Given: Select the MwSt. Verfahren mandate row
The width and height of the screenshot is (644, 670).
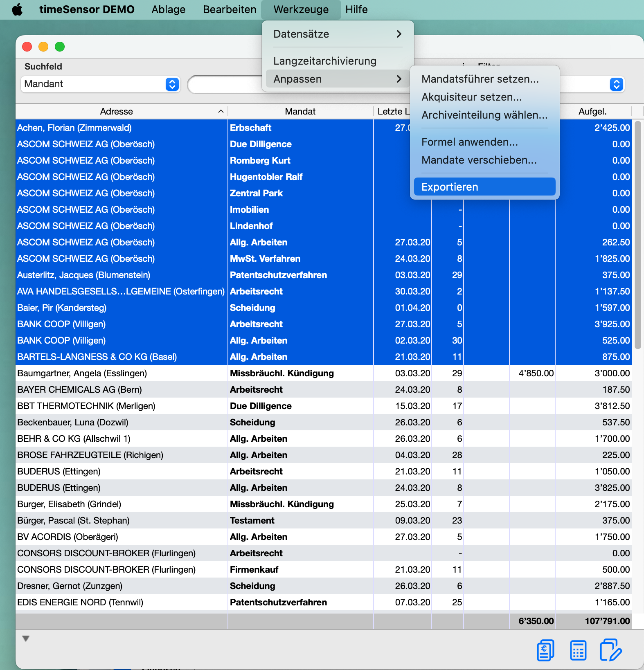Looking at the screenshot, I should (323, 259).
